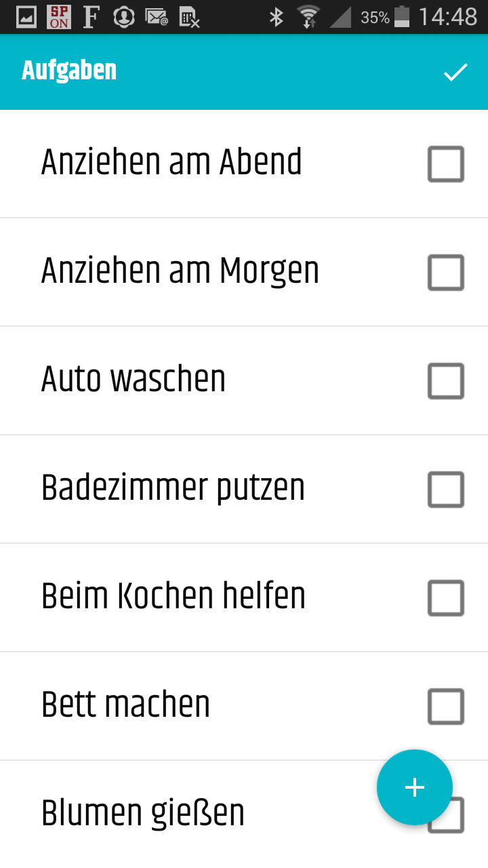Image resolution: width=488 pixels, height=868 pixels.
Task: Tap the clock showing 14:48
Action: [447, 17]
